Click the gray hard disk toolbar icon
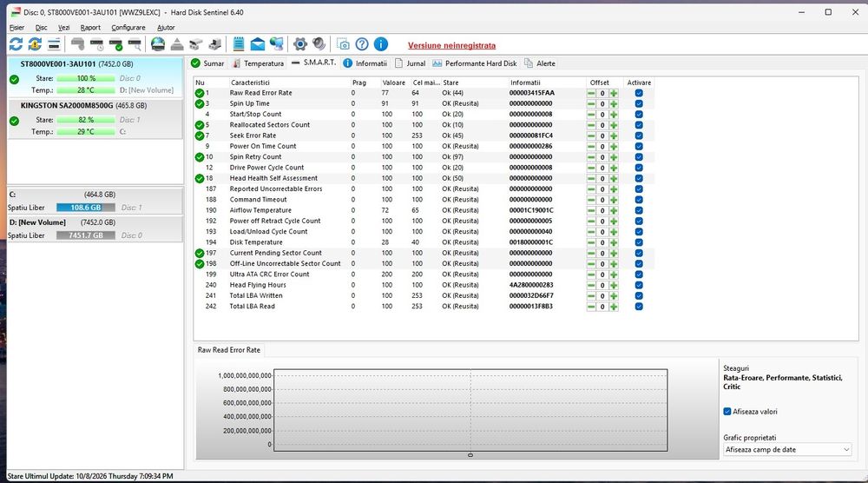 77,44
